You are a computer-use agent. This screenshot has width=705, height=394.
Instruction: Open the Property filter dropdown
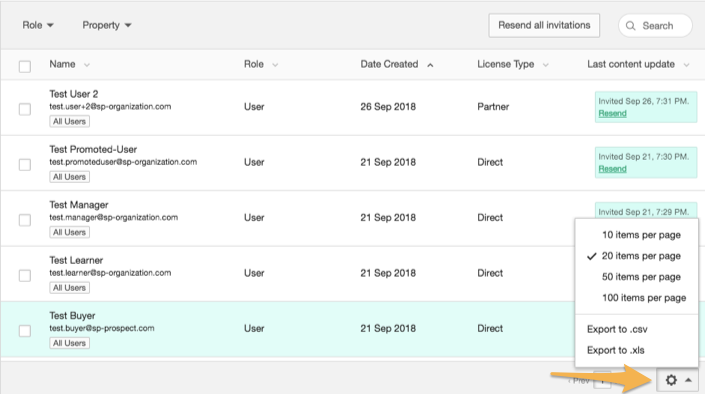(107, 25)
